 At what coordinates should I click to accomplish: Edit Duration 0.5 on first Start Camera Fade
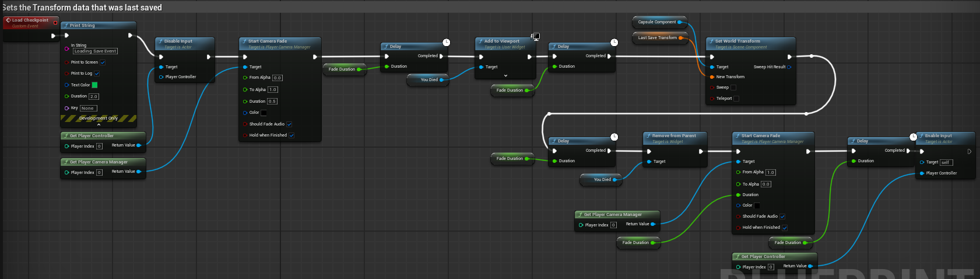pyautogui.click(x=272, y=102)
